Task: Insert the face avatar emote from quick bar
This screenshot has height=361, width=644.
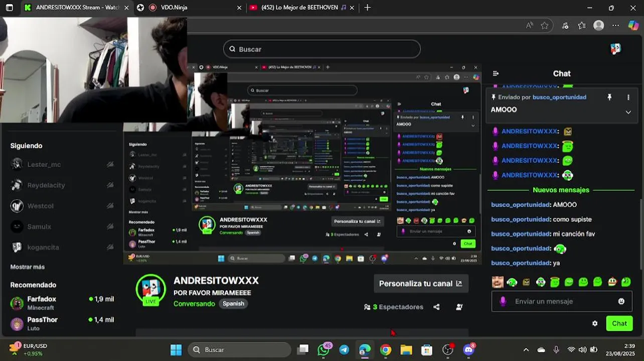Action: point(497,282)
